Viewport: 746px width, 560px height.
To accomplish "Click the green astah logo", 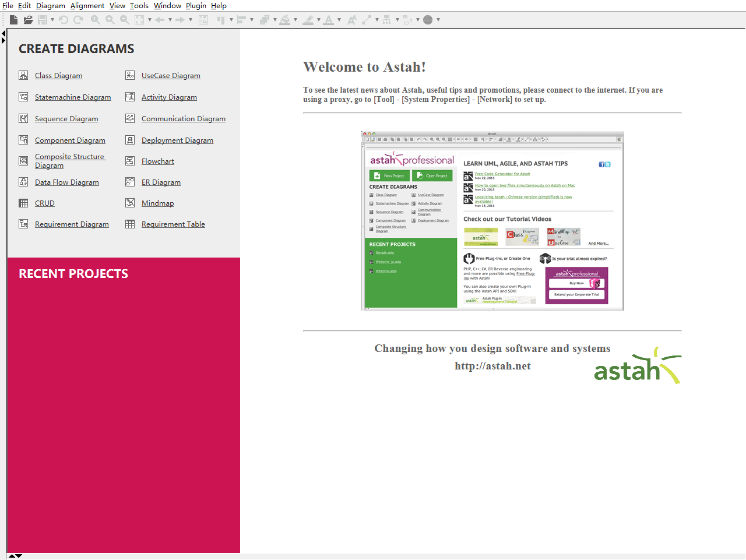I will [638, 365].
